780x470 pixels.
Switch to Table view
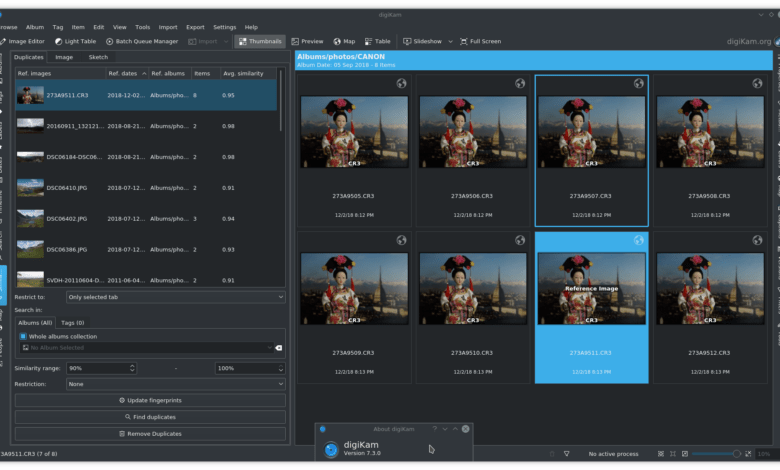coord(378,41)
